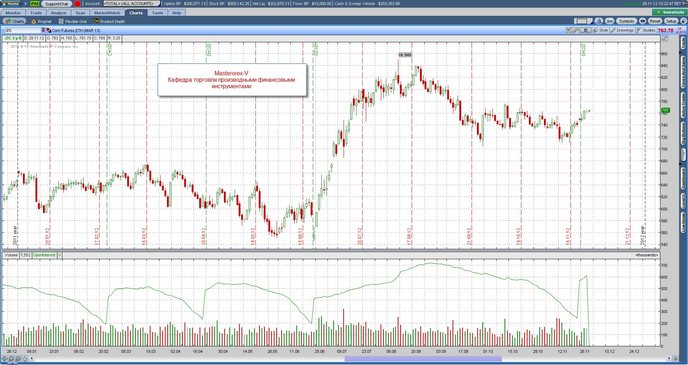Open the Product Depth sub-tab

[x=110, y=21]
